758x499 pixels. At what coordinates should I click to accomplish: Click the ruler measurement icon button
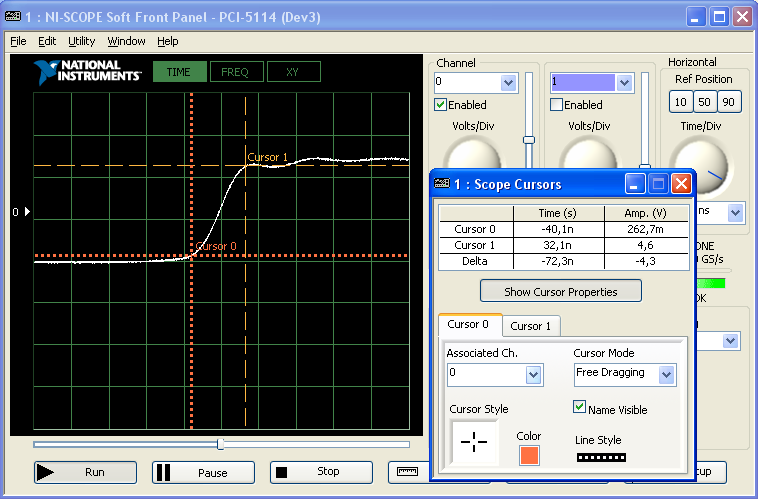coord(408,472)
